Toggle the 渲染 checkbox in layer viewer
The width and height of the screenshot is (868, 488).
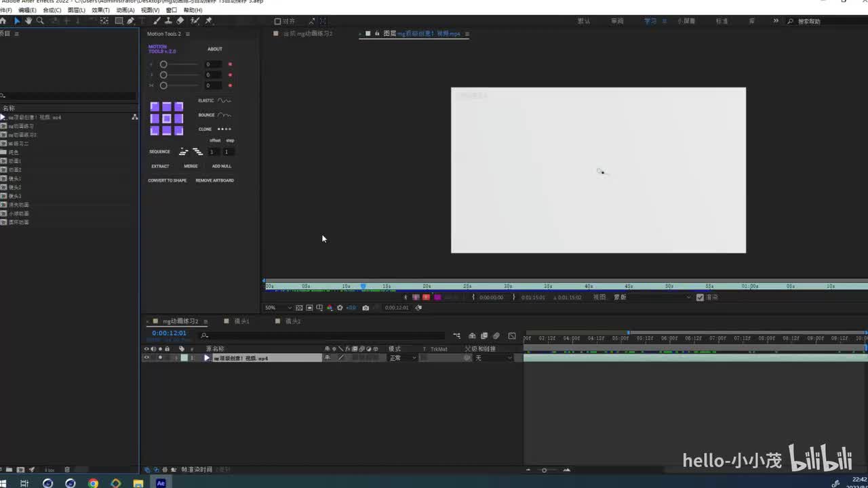700,297
